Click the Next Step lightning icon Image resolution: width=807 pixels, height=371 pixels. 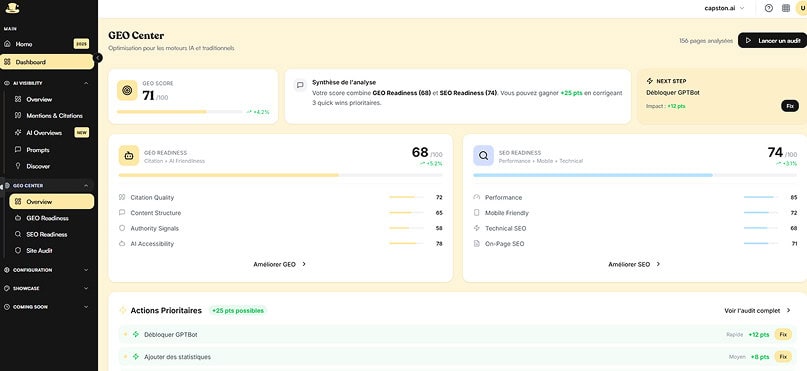650,81
